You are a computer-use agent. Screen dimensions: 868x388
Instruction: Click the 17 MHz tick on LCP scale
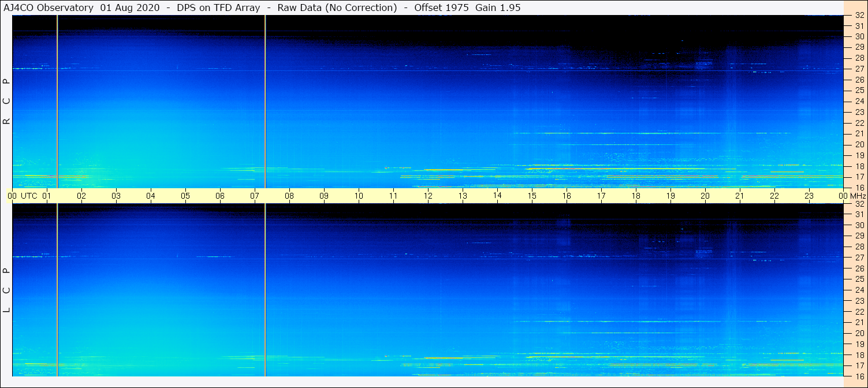coord(859,366)
